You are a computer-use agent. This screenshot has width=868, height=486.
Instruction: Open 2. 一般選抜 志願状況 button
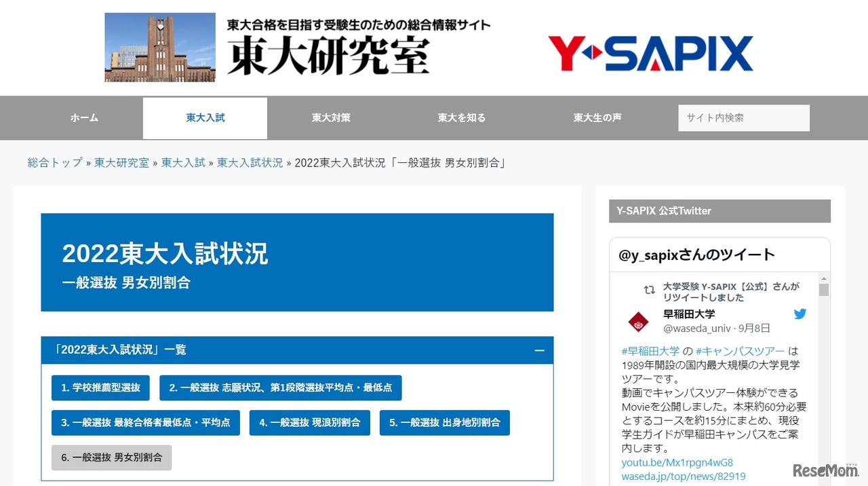[x=281, y=388]
